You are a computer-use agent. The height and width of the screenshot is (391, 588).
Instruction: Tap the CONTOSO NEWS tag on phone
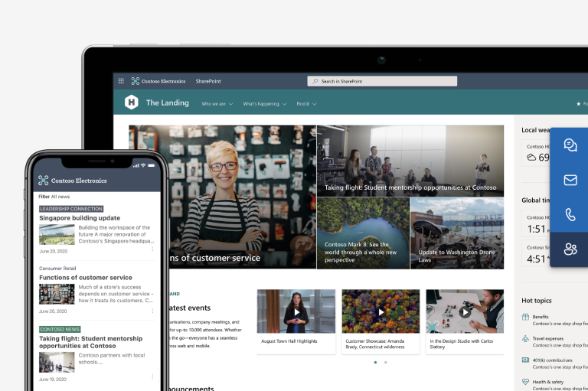click(60, 329)
